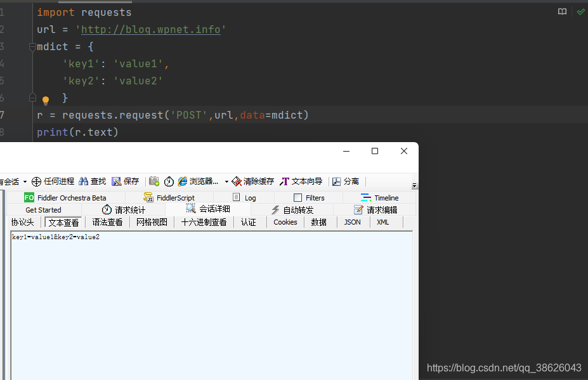588x380 pixels.
Task: Click the 浏览器 Internet Explorer icon button
Action: coord(198,181)
